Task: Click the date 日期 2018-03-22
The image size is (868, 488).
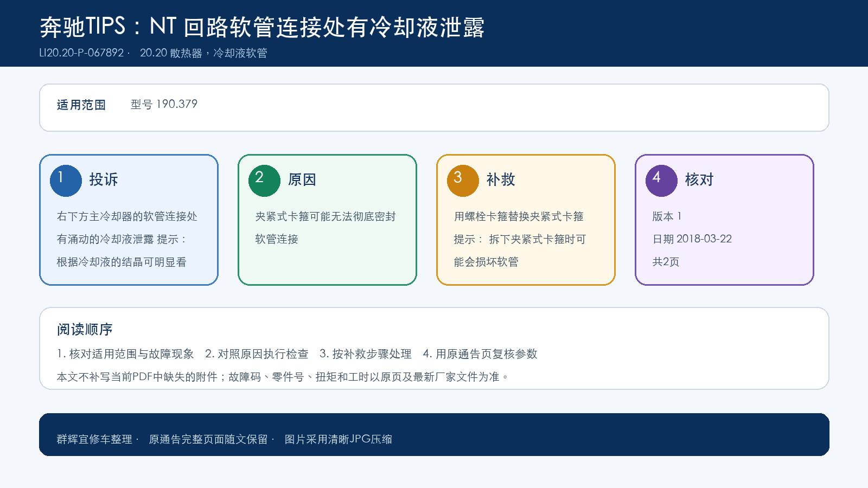Action: pyautogui.click(x=692, y=239)
